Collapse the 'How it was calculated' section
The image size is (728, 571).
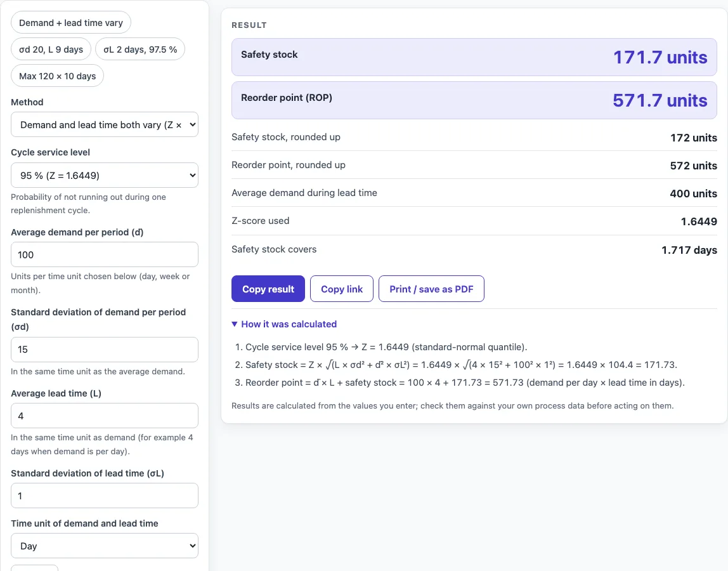[284, 324]
